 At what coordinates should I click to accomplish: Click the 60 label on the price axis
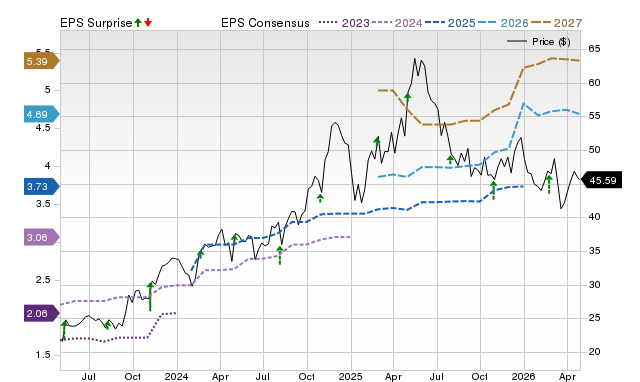(594, 83)
